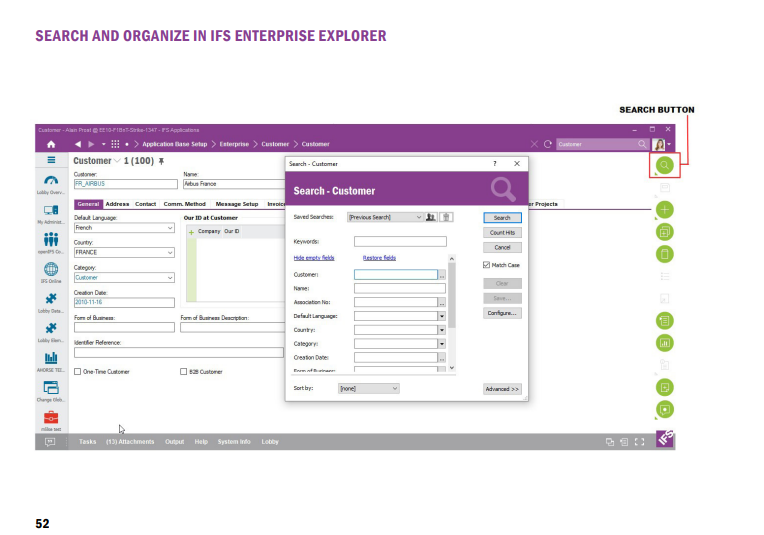Click the plus icon in Our ID at Customer table

click(191, 232)
